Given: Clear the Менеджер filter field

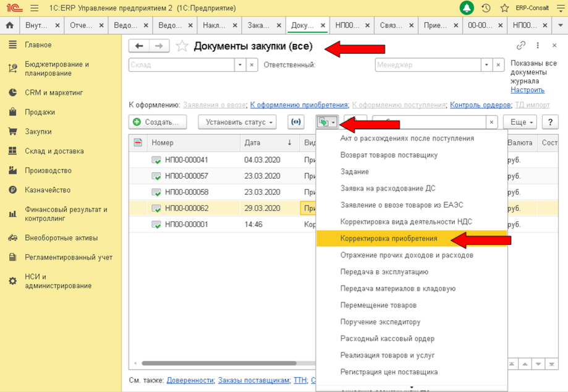Looking at the screenshot, I should (498, 65).
